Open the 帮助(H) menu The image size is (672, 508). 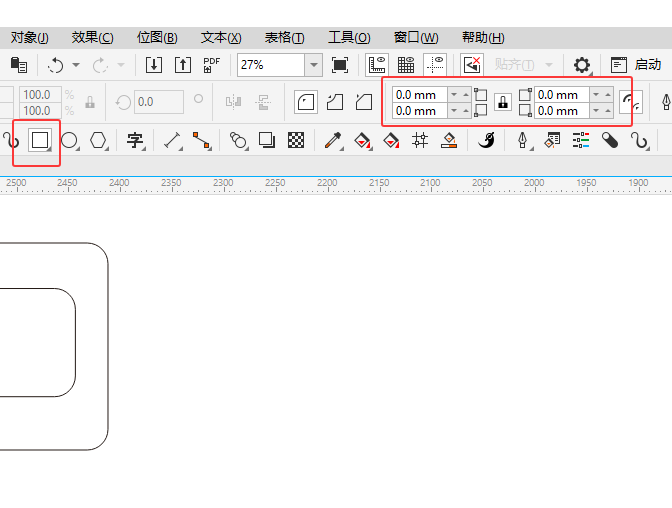pyautogui.click(x=483, y=38)
